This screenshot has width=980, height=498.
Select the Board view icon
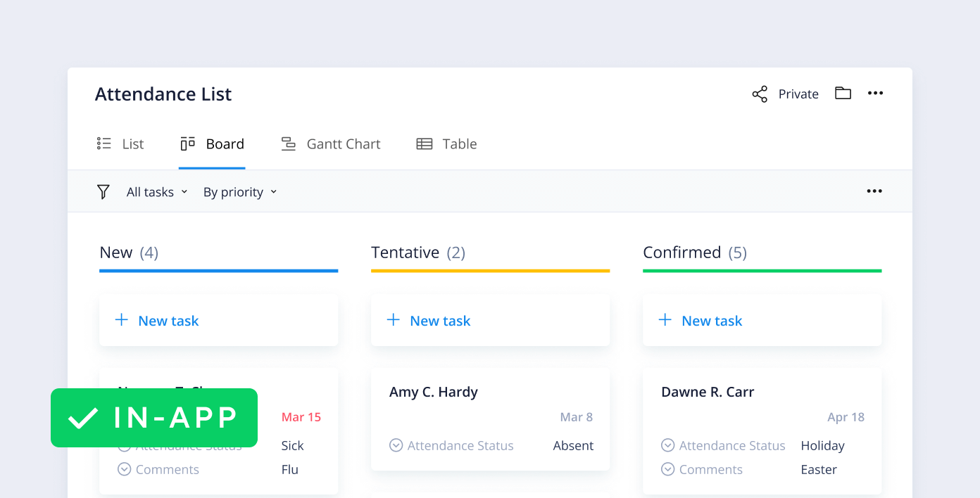[x=187, y=143]
